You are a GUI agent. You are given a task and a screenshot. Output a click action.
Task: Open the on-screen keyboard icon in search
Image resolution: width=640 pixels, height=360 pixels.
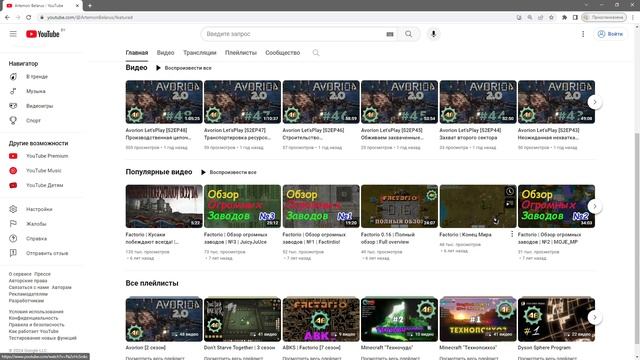pos(390,34)
